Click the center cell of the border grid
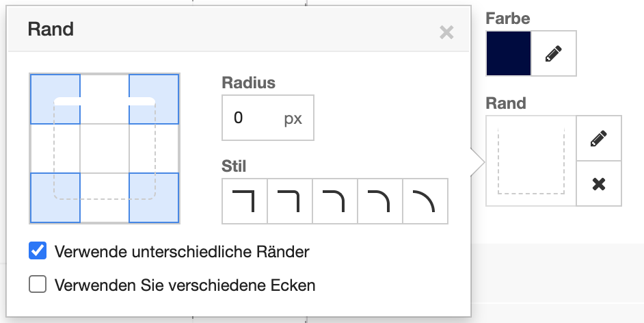644x323 pixels. 105,148
